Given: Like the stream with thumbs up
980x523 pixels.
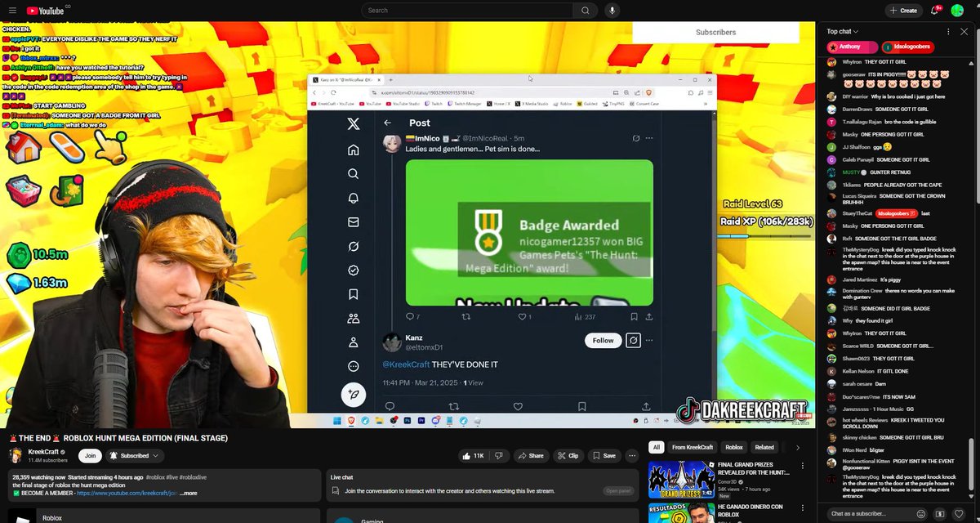Looking at the screenshot, I should (x=473, y=455).
